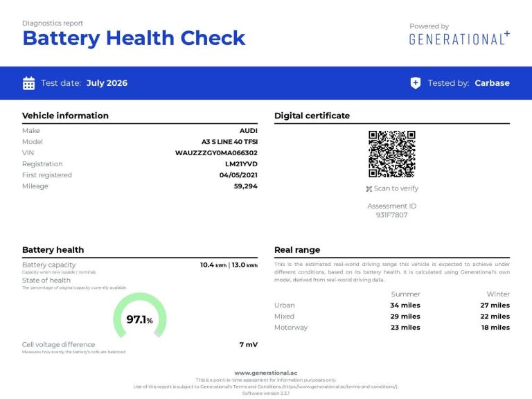The width and height of the screenshot is (532, 399).
Task: Click the 7 mV cell voltage difference value
Action: (249, 345)
